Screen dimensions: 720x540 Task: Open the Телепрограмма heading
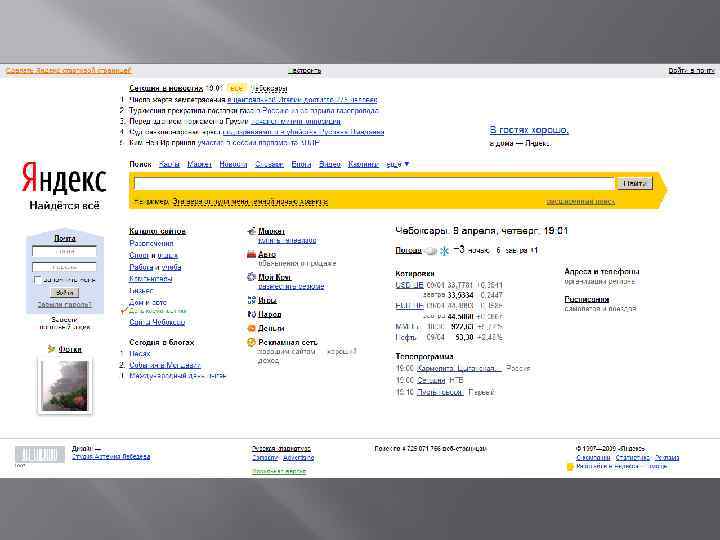pos(424,356)
